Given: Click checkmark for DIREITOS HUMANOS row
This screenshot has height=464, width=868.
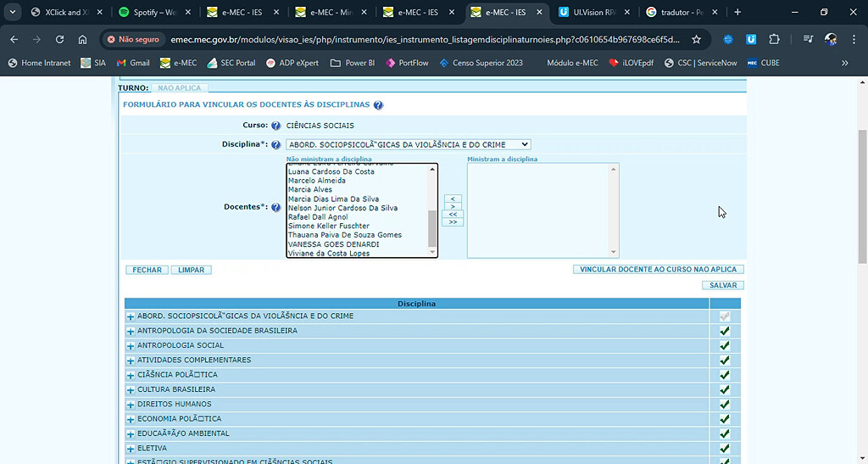Looking at the screenshot, I should click(x=724, y=405).
